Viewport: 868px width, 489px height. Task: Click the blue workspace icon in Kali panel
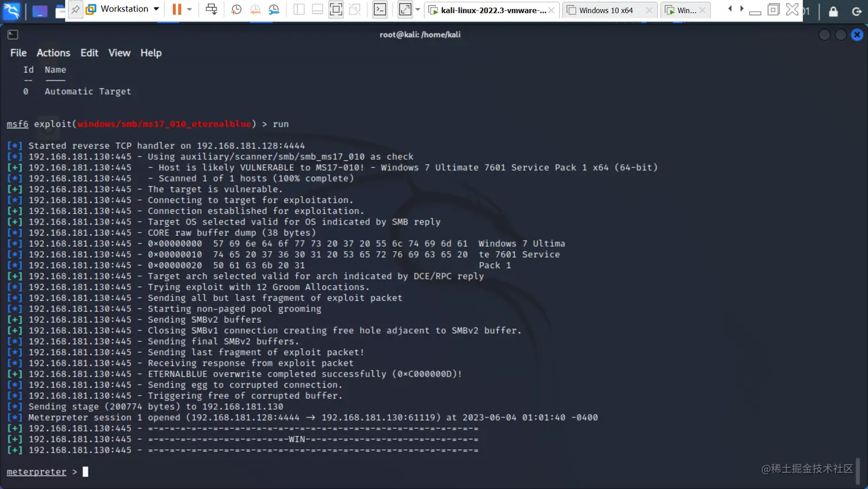(40, 11)
